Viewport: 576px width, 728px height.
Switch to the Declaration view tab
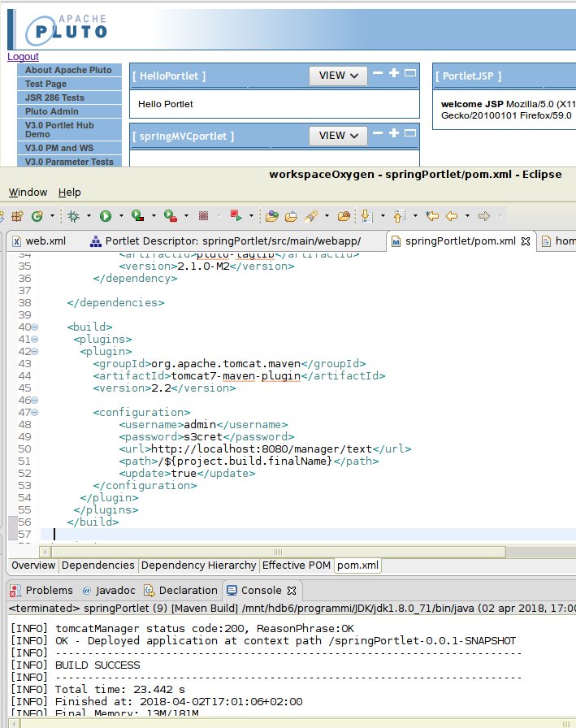click(x=181, y=591)
